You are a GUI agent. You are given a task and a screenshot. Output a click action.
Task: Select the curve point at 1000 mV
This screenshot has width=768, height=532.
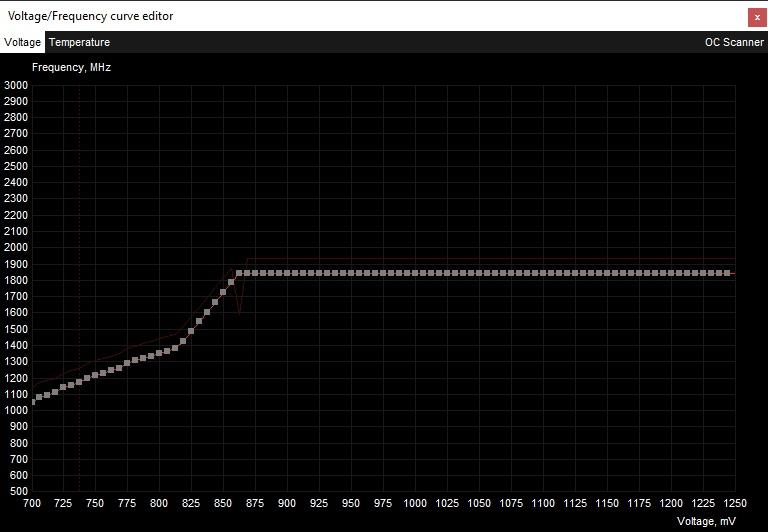(x=415, y=273)
